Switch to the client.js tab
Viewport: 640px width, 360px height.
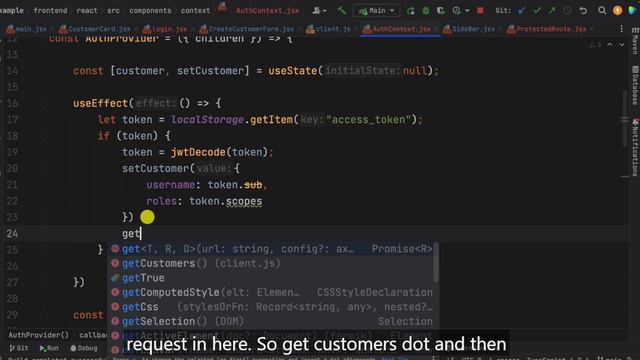[328, 29]
